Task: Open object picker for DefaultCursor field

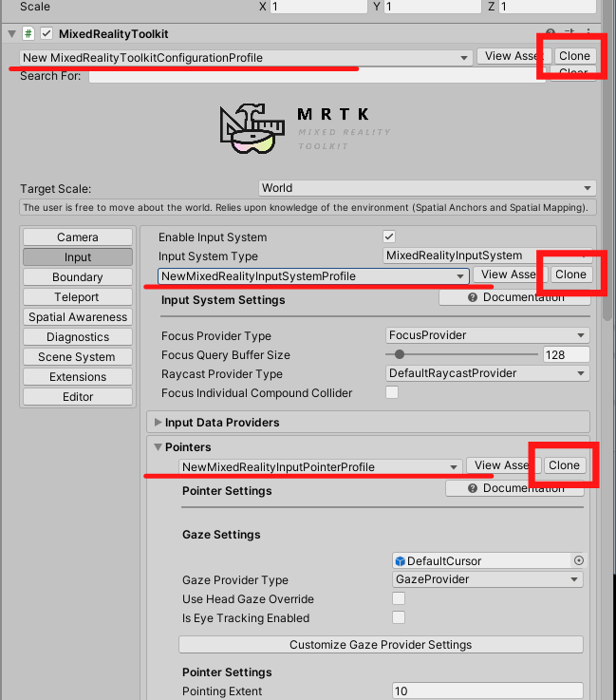Action: point(579,560)
